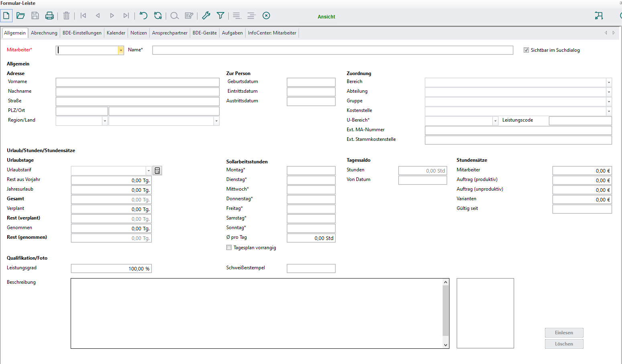The image size is (622, 364).
Task: Expand the Mitarbeiter dropdown
Action: coord(121,50)
